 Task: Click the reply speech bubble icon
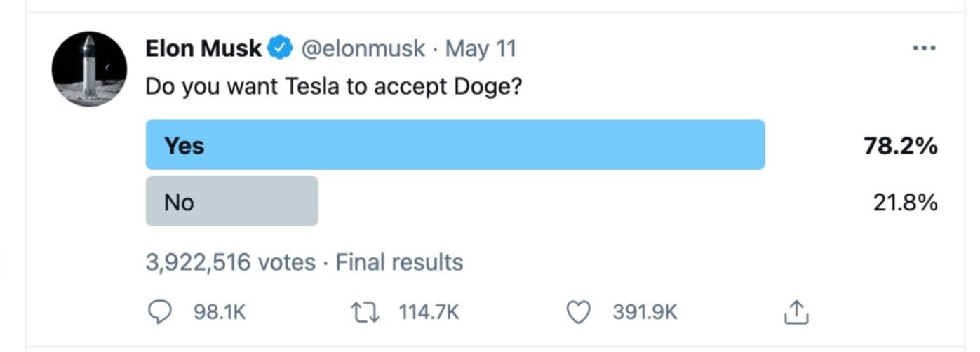(x=160, y=312)
